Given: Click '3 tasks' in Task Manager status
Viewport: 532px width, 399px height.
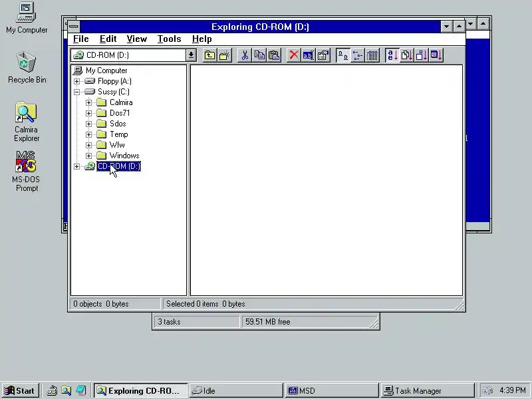Looking at the screenshot, I should (x=169, y=322).
